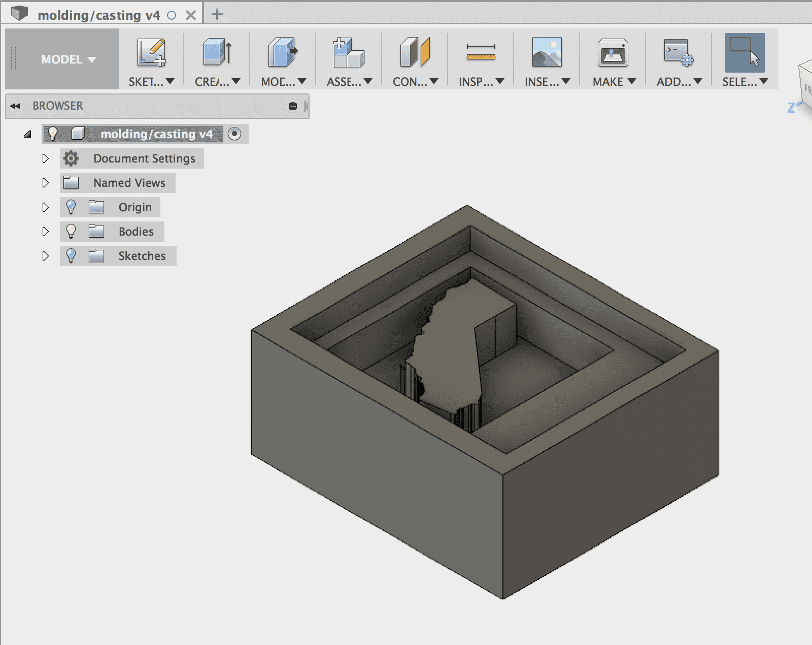Click the Create Sketch tool icon

pos(151,52)
